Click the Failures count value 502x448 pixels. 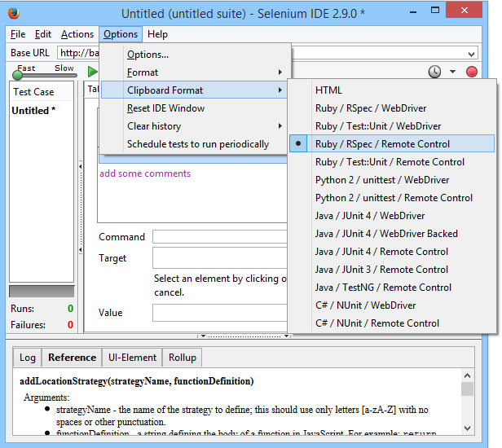click(x=70, y=325)
